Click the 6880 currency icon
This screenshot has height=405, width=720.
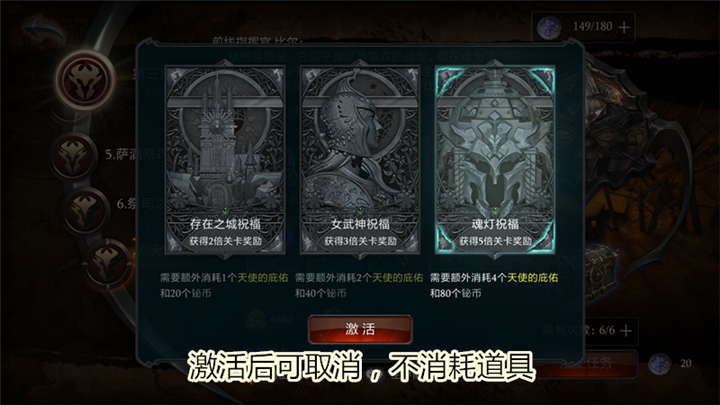point(255,320)
